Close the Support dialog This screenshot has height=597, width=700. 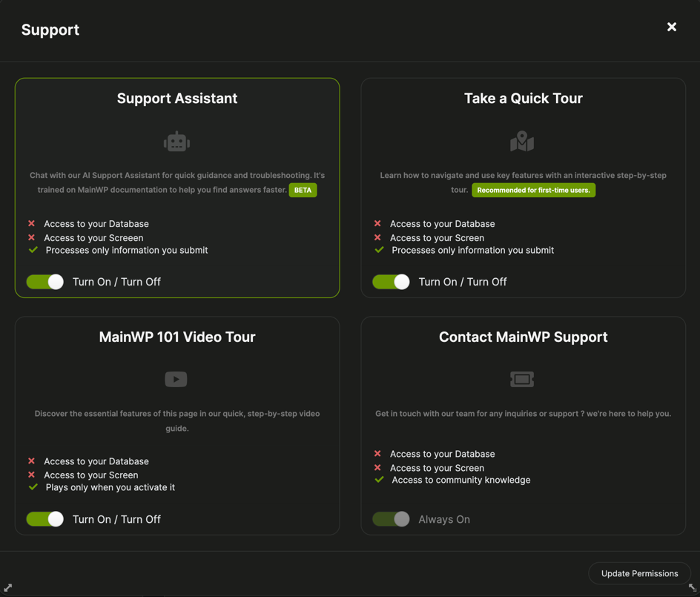(672, 27)
